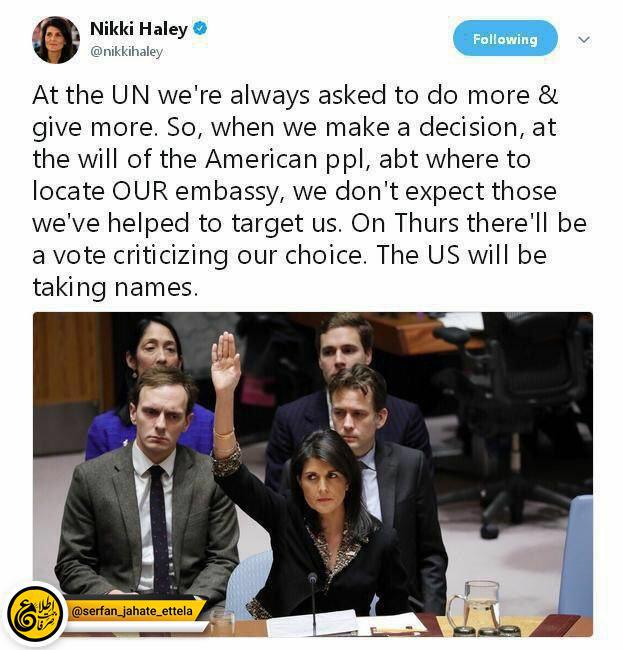Click the gold bracelet on the raised arm
This screenshot has width=623, height=650.
tap(224, 434)
